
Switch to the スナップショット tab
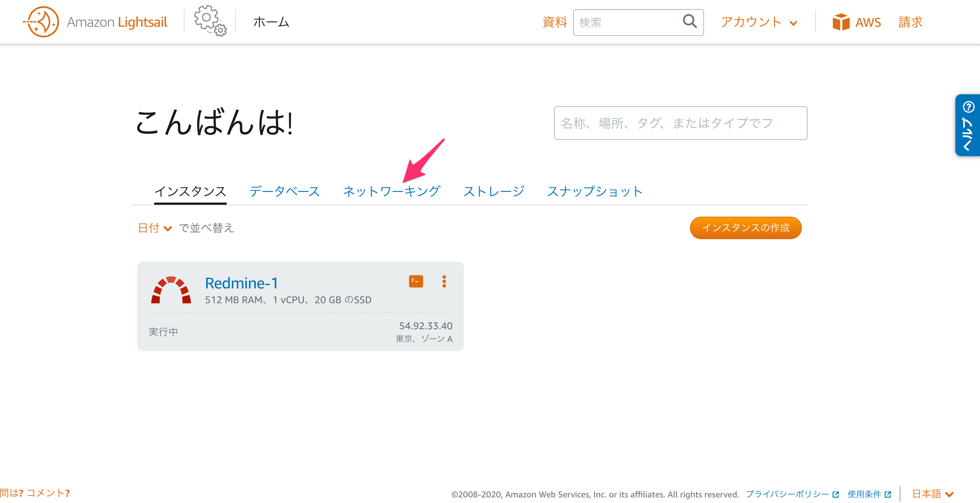[595, 191]
